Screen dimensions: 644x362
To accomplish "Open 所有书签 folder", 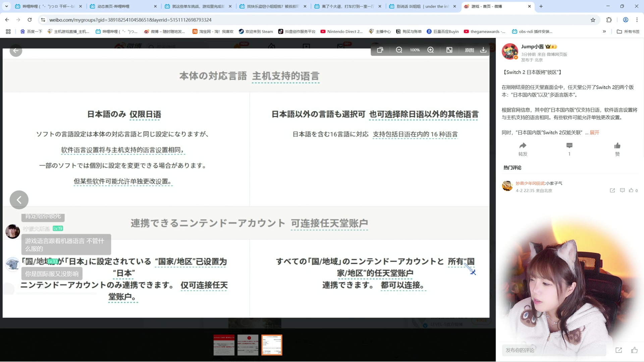I will point(628,32).
